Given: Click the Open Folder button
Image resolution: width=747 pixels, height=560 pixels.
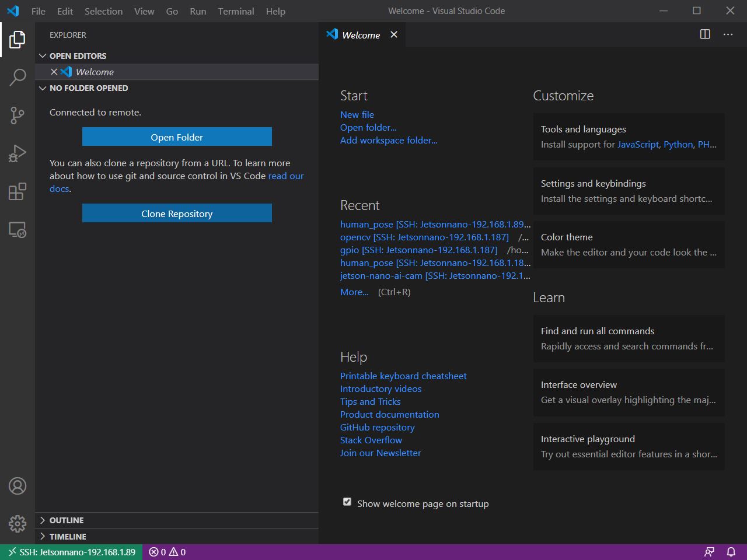Looking at the screenshot, I should pos(177,137).
